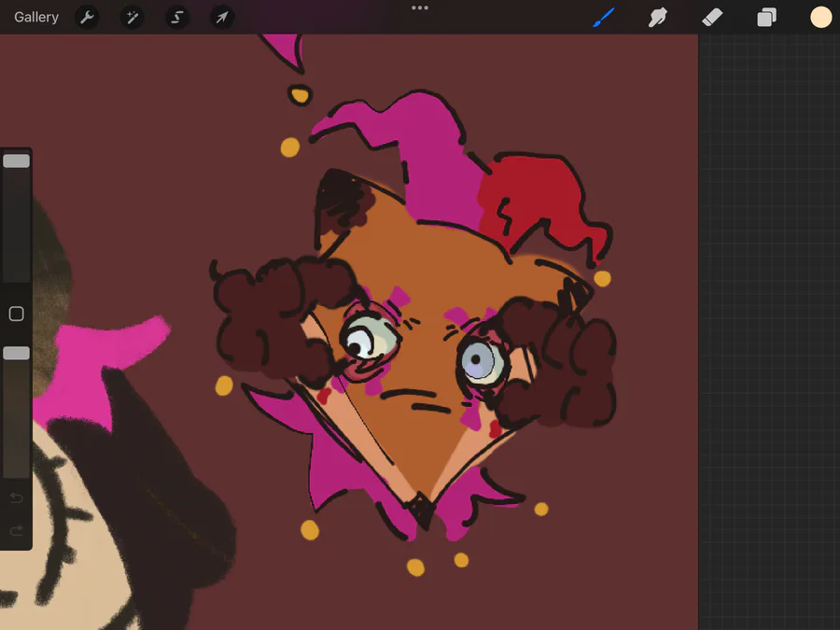Image resolution: width=840 pixels, height=630 pixels.
Task: Click the brush opacity slider handle
Action: click(x=17, y=353)
